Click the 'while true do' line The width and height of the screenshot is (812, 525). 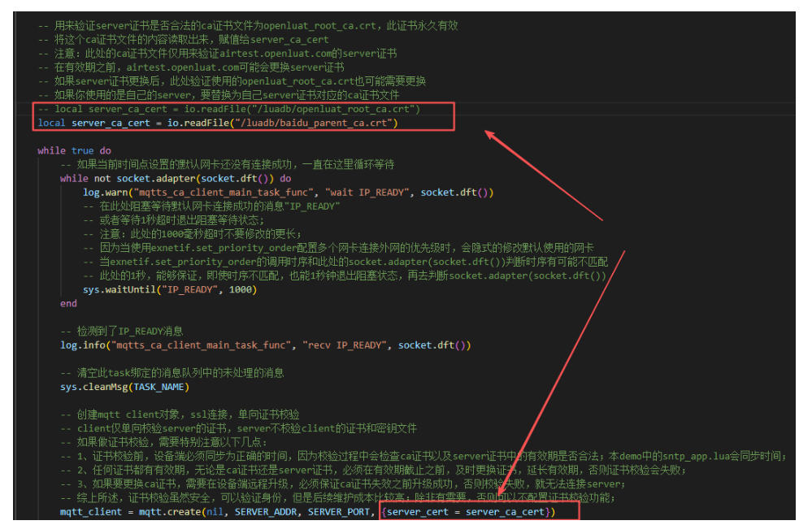tap(74, 150)
